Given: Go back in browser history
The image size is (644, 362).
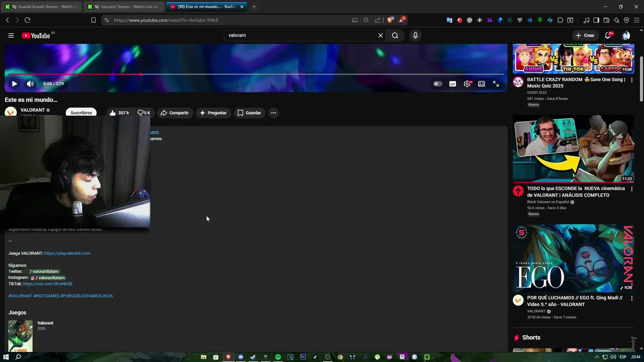Looking at the screenshot, I should tap(7, 20).
